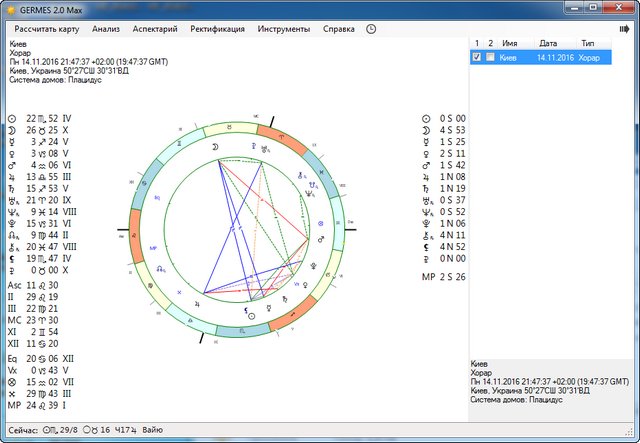Check column 2 checkbox for Киев chart
Image resolution: width=640 pixels, height=443 pixels.
click(x=490, y=58)
